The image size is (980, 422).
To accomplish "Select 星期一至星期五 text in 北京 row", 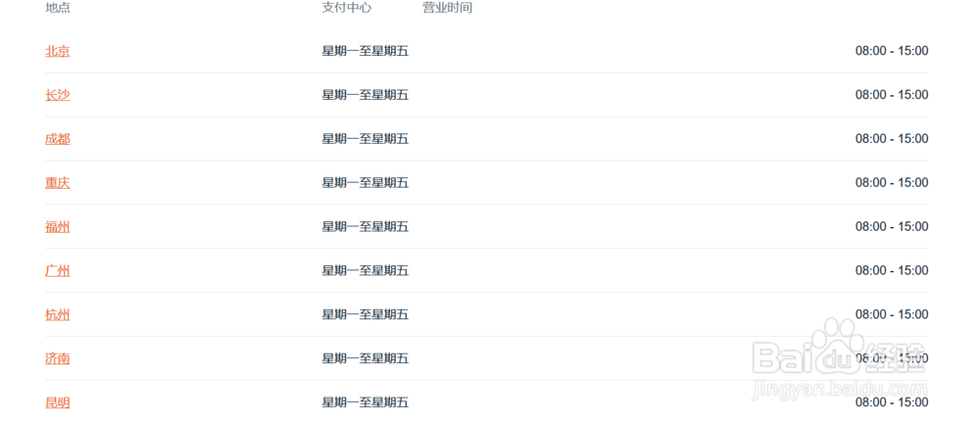I will pyautogui.click(x=365, y=51).
